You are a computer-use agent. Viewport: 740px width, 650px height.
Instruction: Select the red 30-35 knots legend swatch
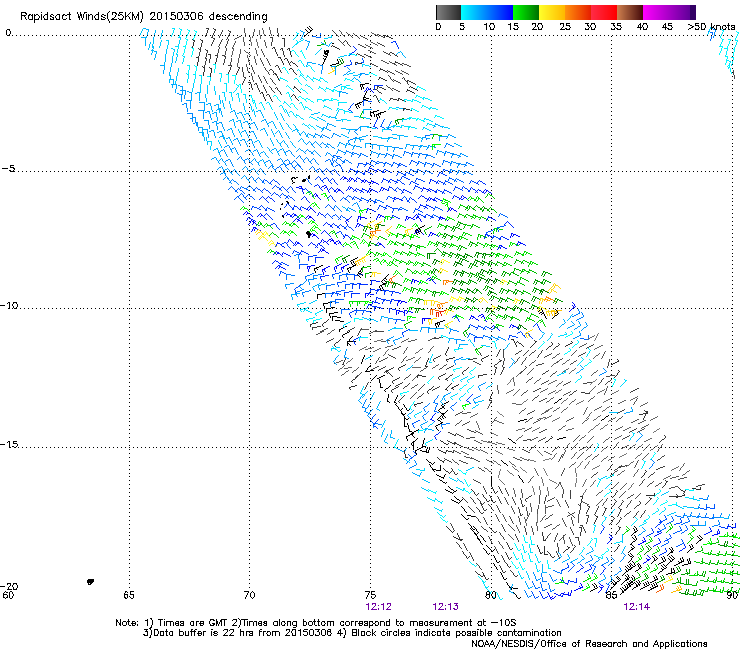coord(604,12)
